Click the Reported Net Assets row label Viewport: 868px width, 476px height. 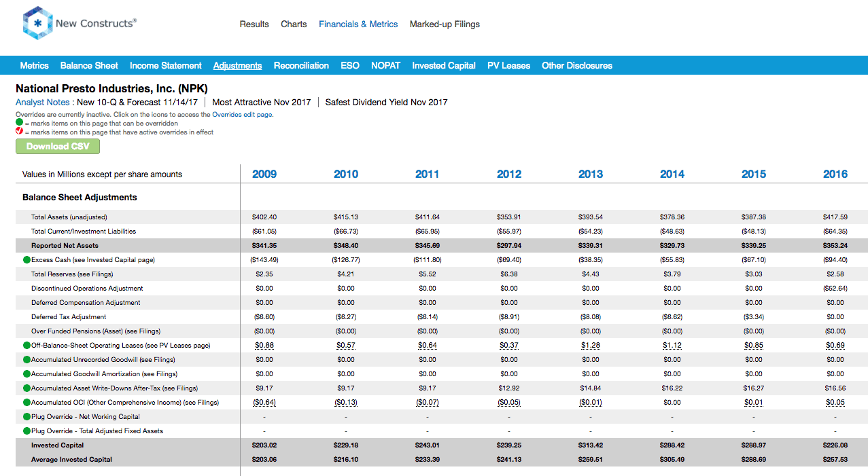(65, 246)
